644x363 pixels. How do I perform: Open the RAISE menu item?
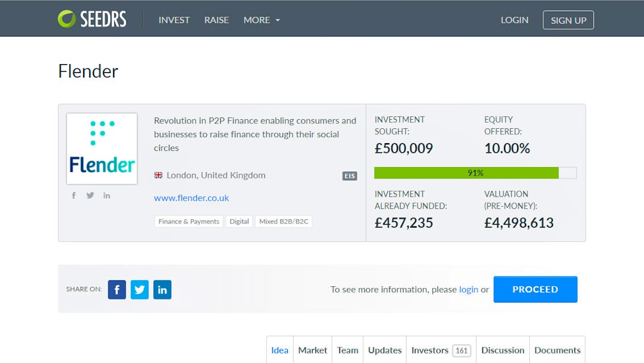coord(217,20)
